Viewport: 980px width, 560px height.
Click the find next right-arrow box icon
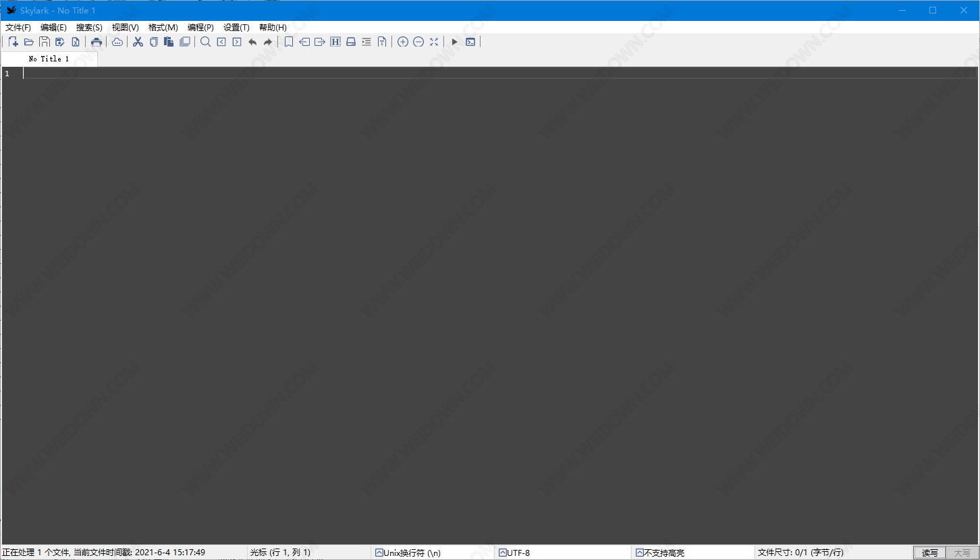(x=237, y=42)
